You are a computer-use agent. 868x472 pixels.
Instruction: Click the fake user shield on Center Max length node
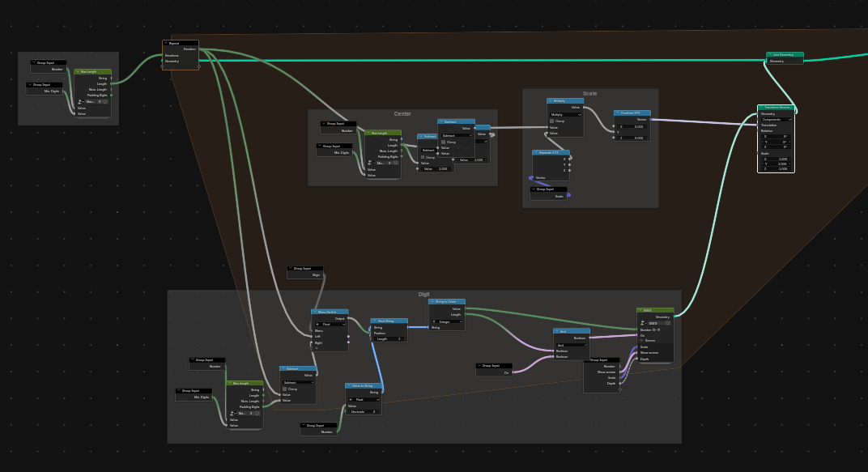click(x=397, y=163)
